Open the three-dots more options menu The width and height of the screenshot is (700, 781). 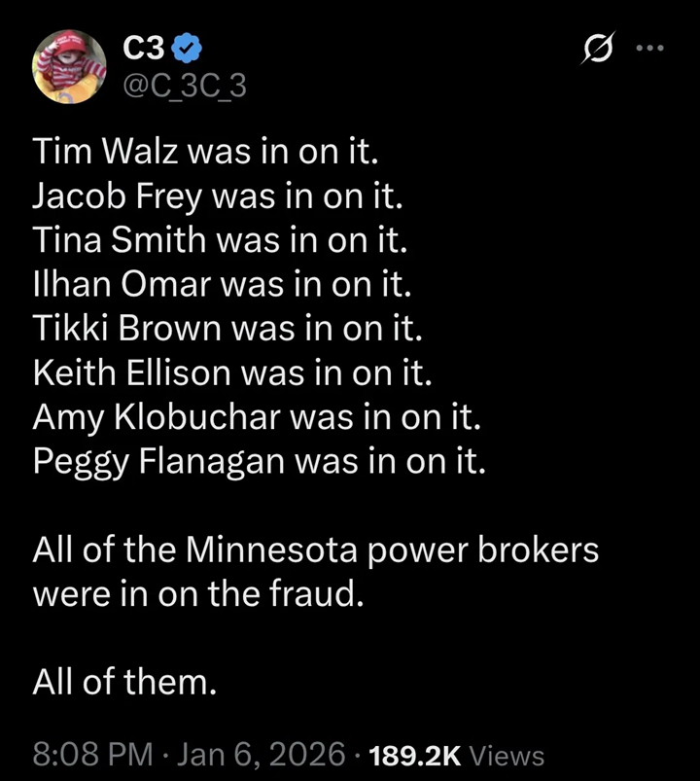(x=647, y=48)
